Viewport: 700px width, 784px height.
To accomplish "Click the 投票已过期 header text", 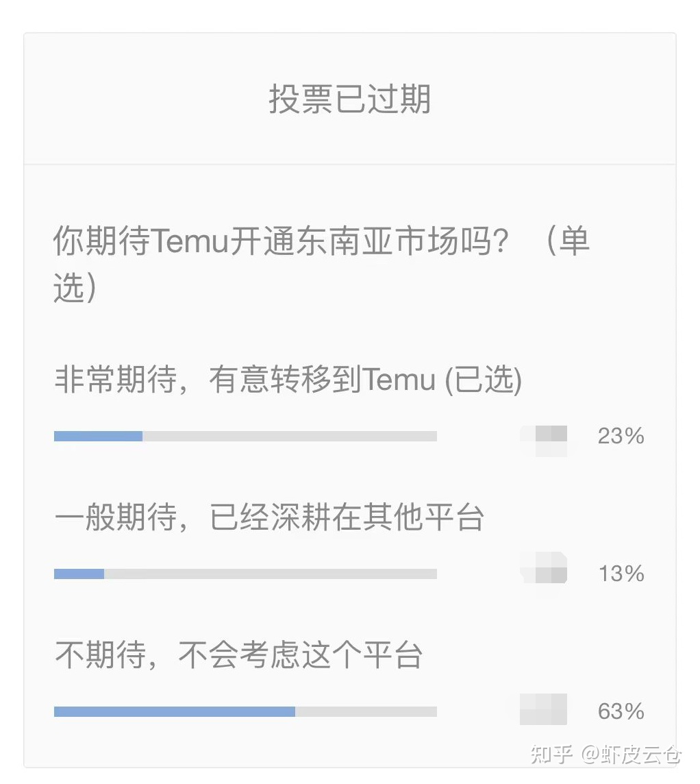I will click(349, 99).
